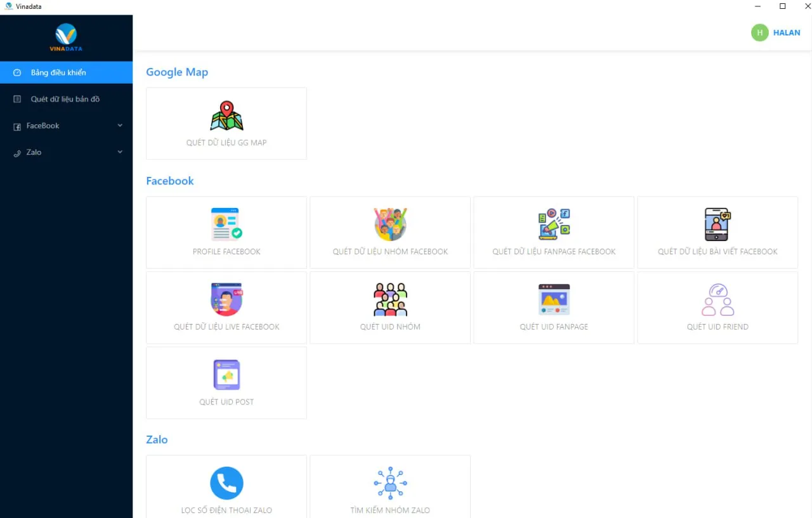Launch the Live Facebook data scan icon
The width and height of the screenshot is (812, 518).
pyautogui.click(x=226, y=299)
